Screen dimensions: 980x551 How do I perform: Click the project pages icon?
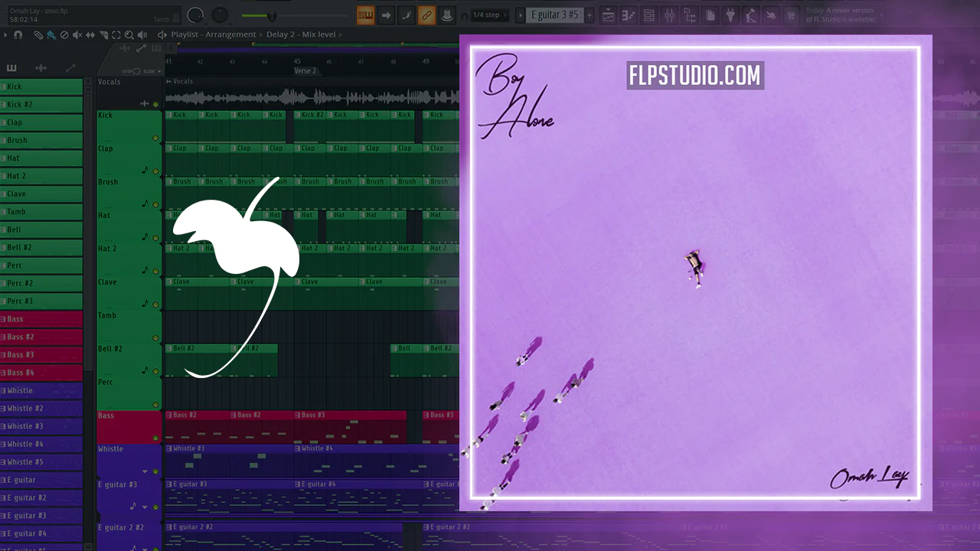pos(710,15)
